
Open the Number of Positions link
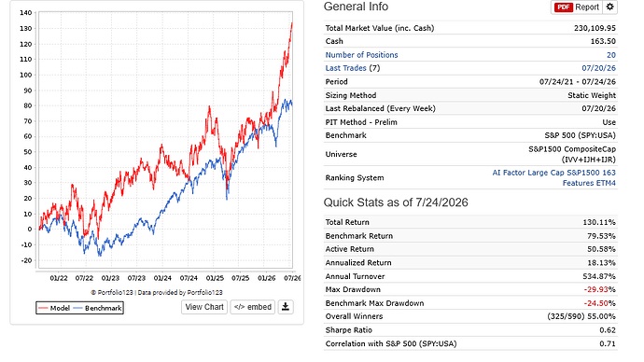point(361,55)
